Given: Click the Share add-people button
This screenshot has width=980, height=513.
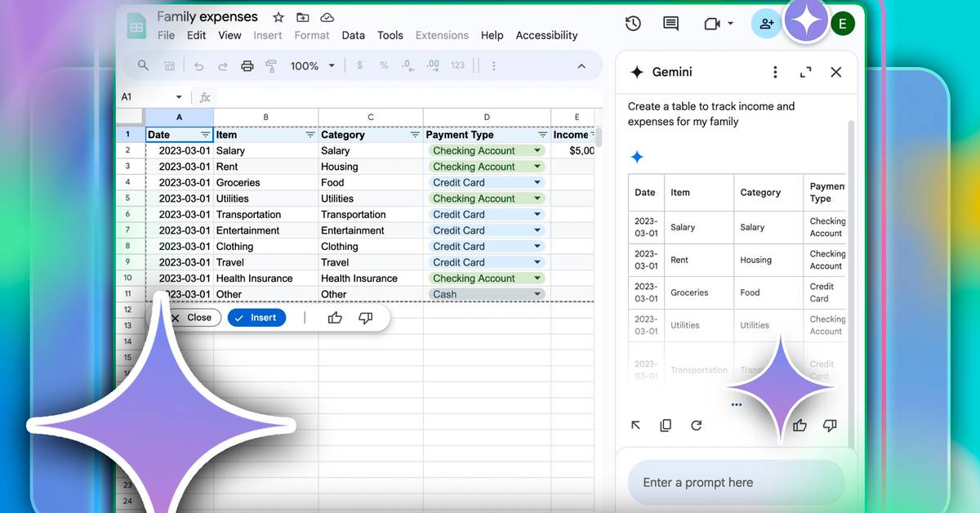Looking at the screenshot, I should click(x=766, y=24).
